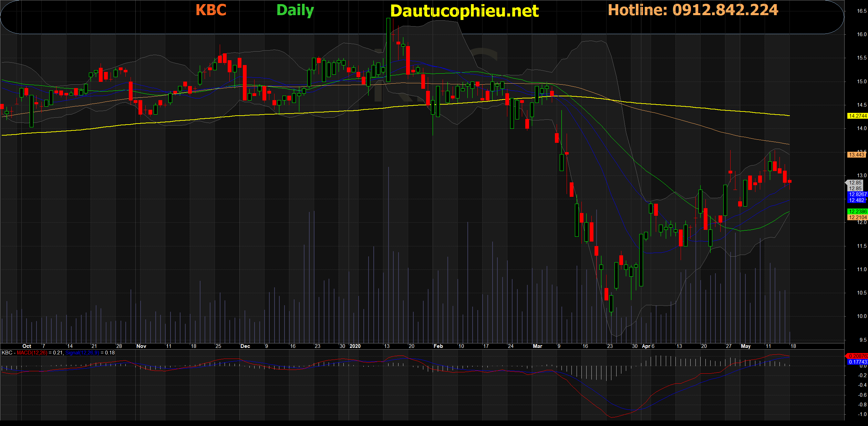
Task: Select the blue 12.482 indicator tag
Action: (x=857, y=200)
